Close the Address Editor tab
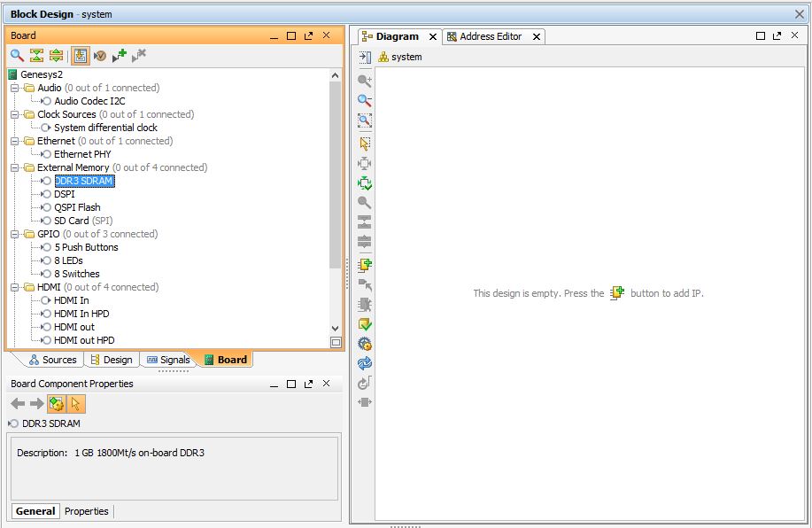Viewport: 812px width, 528px height. click(537, 37)
